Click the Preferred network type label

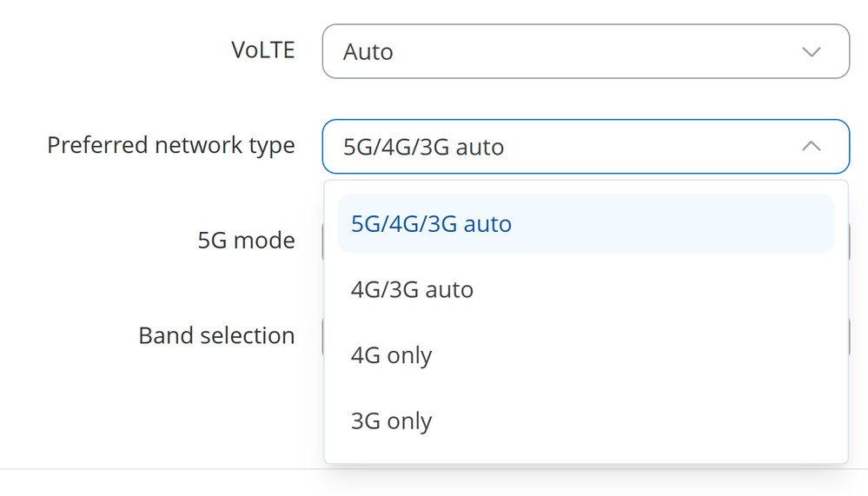pos(171,146)
